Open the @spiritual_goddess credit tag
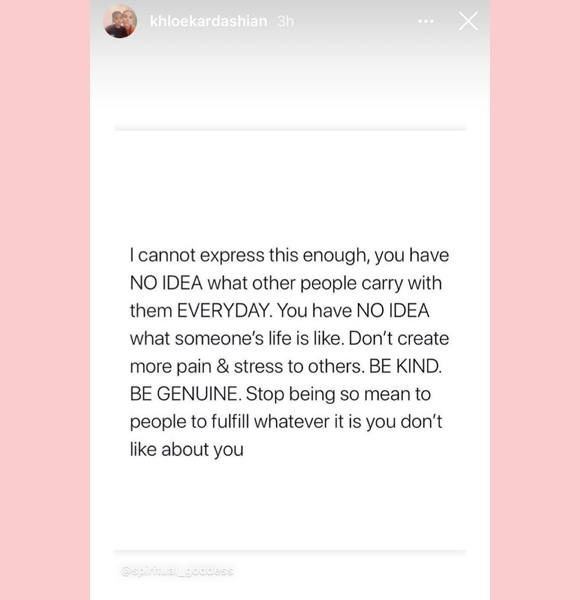 pyautogui.click(x=177, y=571)
